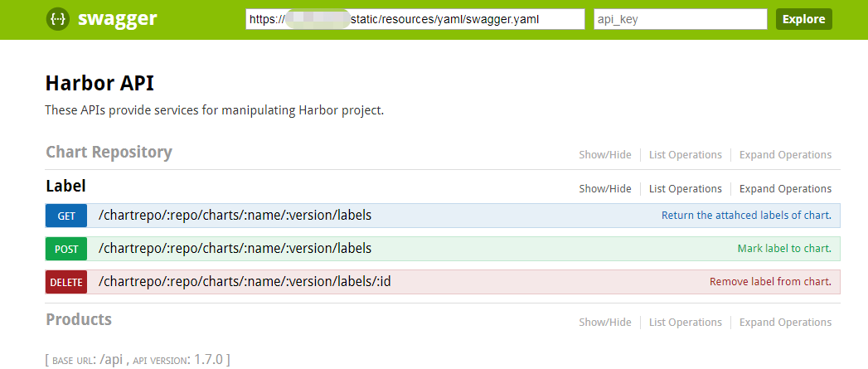Open the POST /chartrepo labels endpoint path

point(235,249)
